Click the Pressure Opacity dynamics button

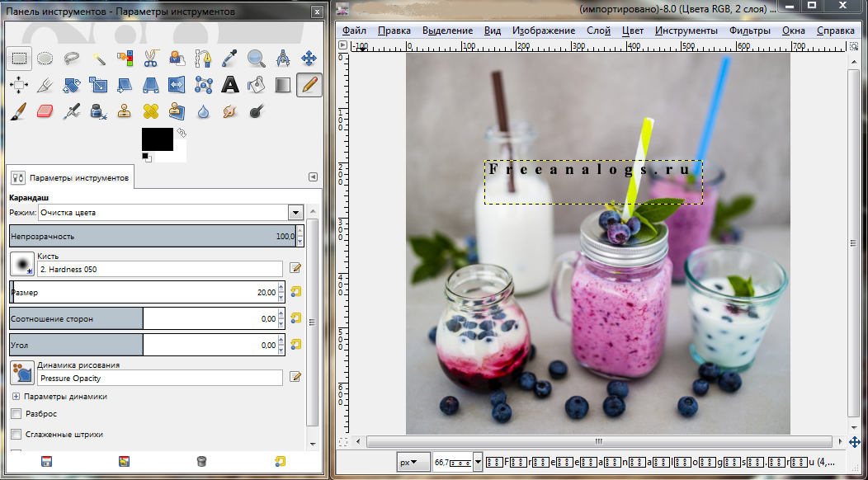(x=22, y=374)
